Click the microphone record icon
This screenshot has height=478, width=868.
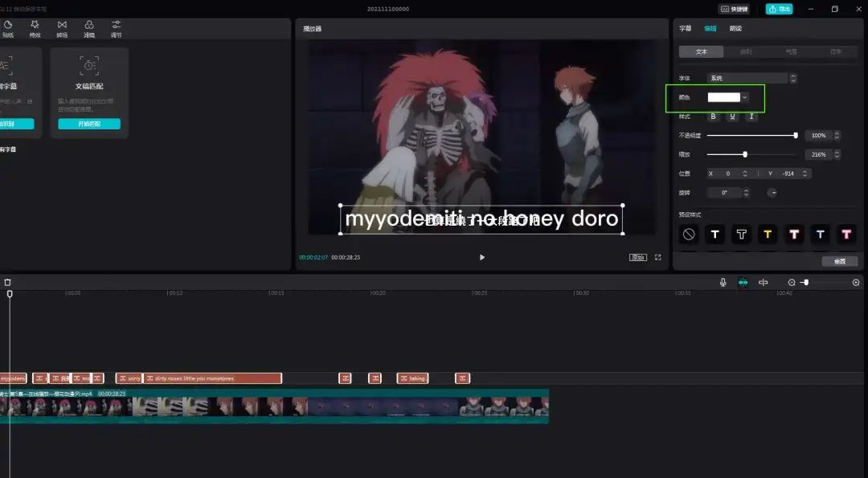[x=723, y=282]
